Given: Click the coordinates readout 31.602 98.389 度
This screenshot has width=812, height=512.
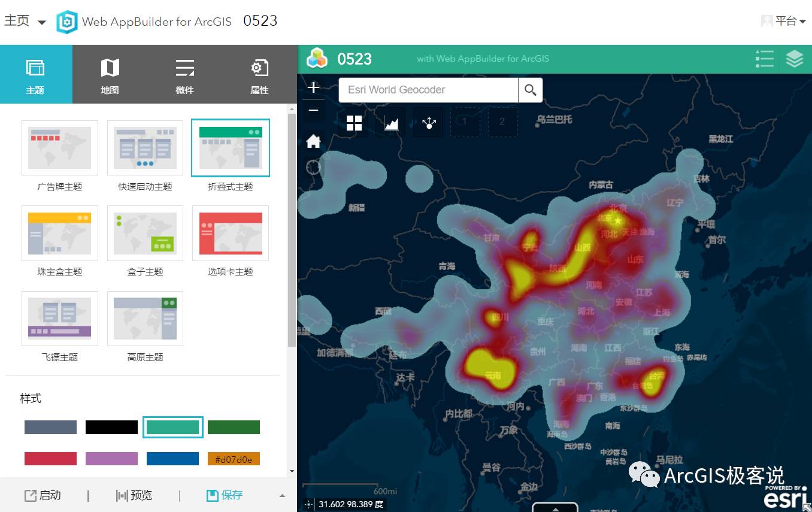Looking at the screenshot, I should tap(351, 504).
